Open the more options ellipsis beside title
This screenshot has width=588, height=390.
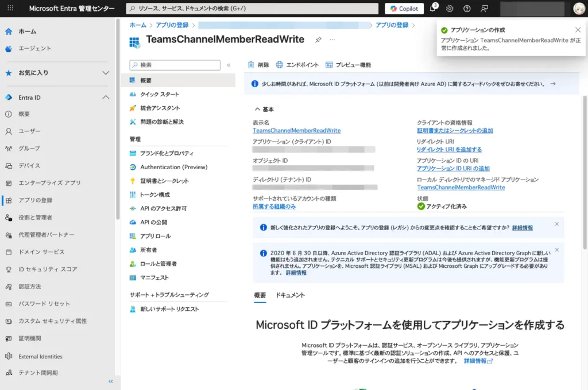(x=332, y=40)
